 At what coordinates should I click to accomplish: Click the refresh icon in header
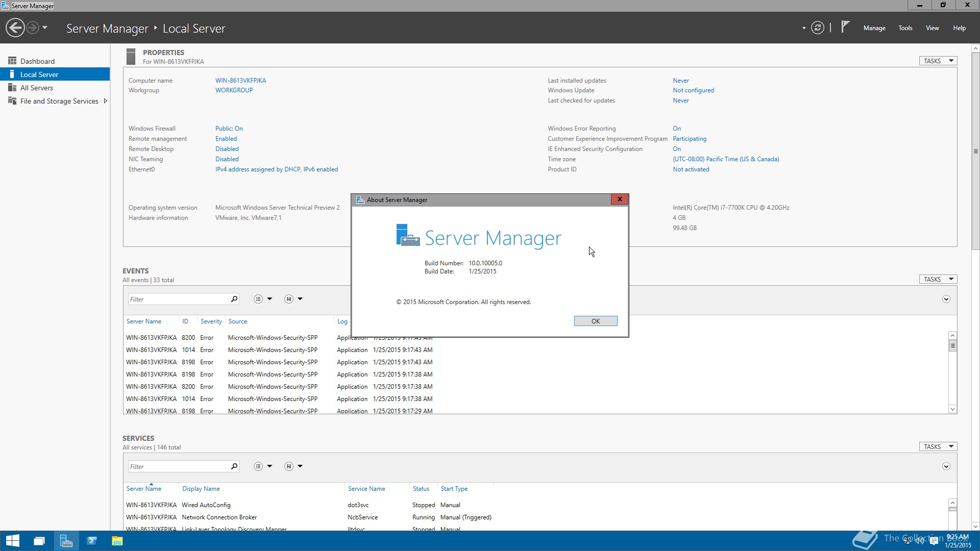click(818, 28)
